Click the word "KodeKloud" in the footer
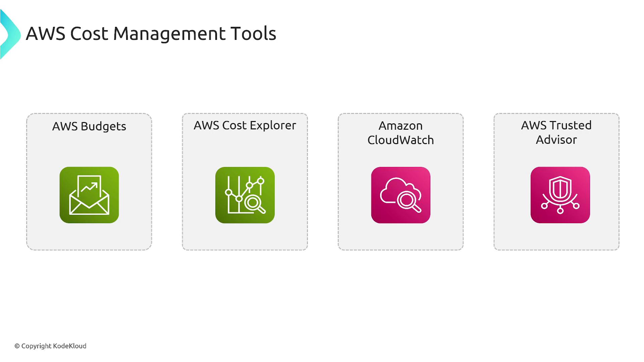644x362 pixels. coord(70,346)
